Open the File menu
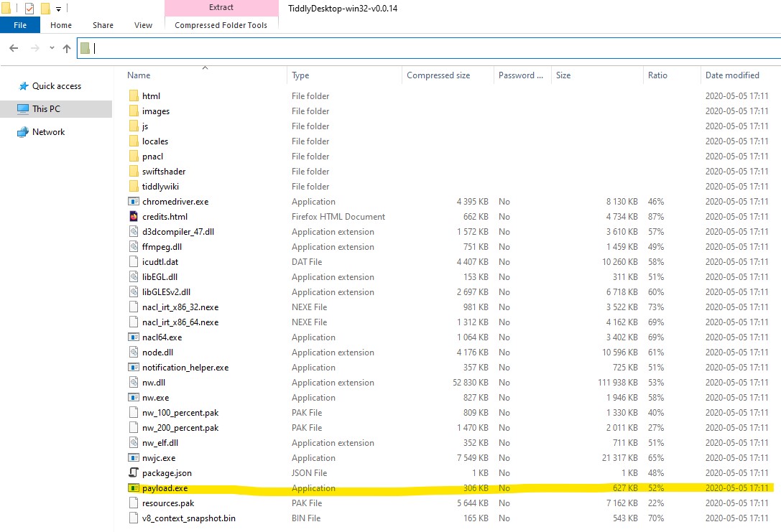This screenshot has height=532, width=781. [x=20, y=25]
